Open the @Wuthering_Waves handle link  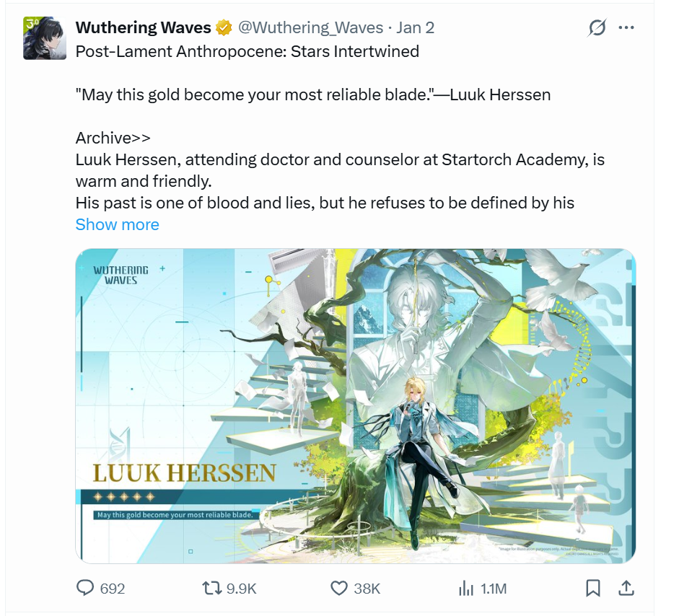(310, 27)
